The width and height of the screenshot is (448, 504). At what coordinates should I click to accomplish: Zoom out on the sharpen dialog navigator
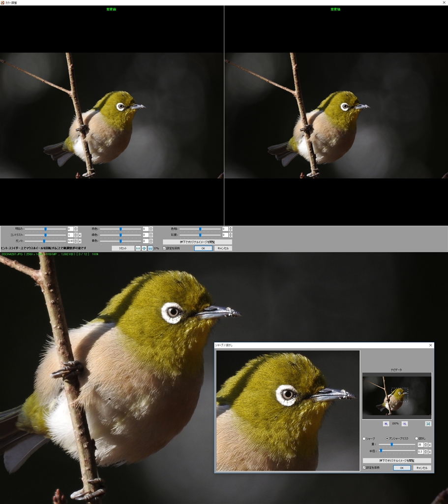coord(405,424)
